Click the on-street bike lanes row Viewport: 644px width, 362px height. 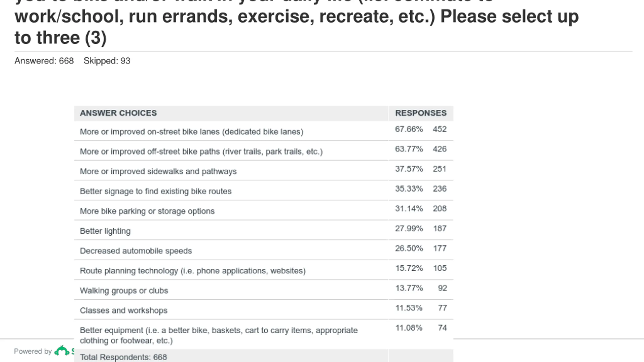[x=264, y=131]
